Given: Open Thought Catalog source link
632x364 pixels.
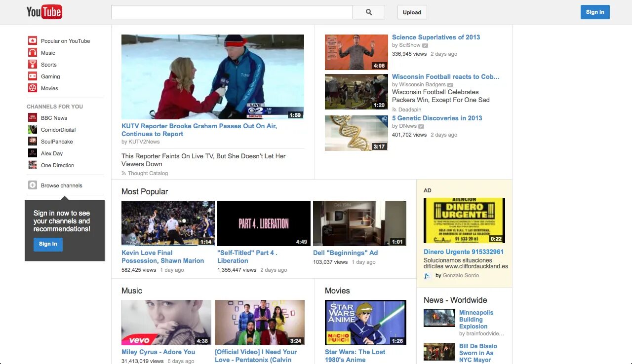Looking at the screenshot, I should point(148,173).
